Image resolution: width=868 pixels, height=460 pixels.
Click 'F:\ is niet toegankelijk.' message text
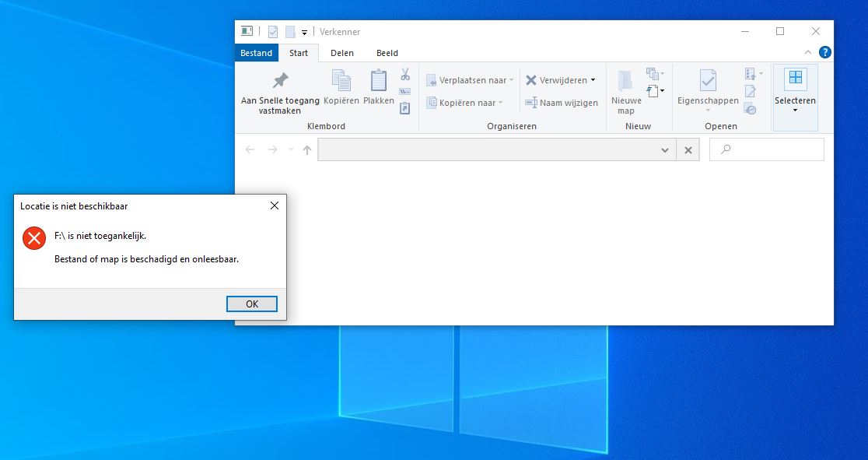100,236
